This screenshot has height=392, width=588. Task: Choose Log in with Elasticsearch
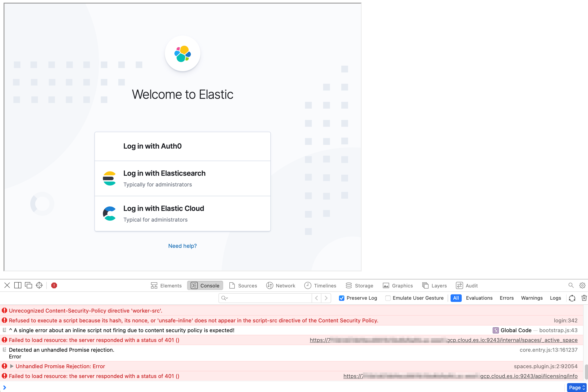pos(183,178)
